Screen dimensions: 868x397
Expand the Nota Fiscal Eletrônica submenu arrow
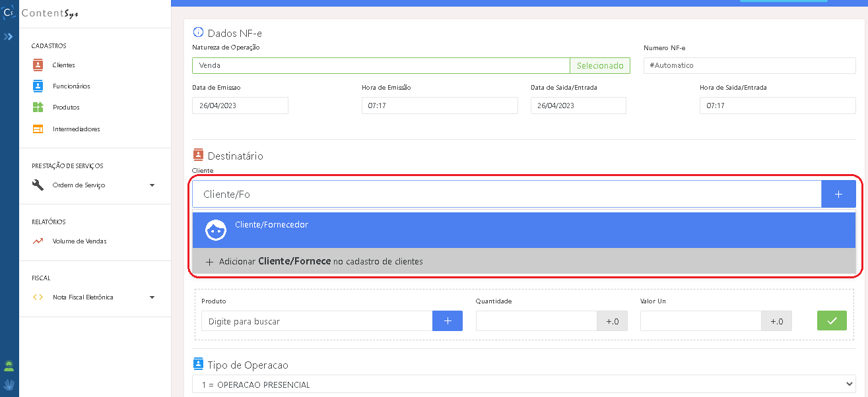(x=152, y=297)
